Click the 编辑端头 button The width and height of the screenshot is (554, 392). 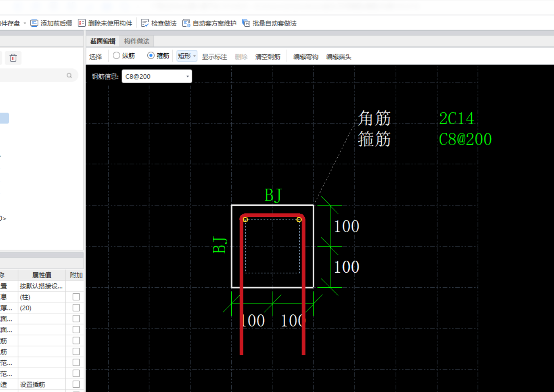[339, 57]
